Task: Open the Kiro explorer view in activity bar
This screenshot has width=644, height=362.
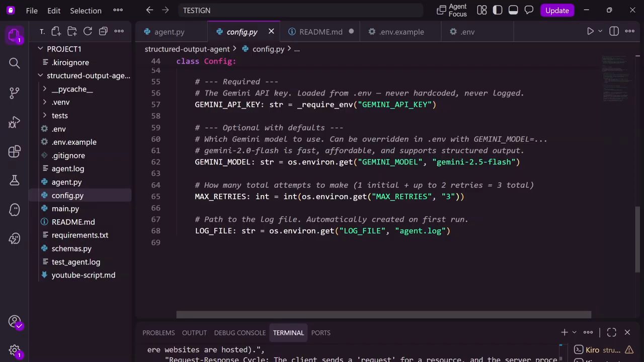Action: coord(14,36)
